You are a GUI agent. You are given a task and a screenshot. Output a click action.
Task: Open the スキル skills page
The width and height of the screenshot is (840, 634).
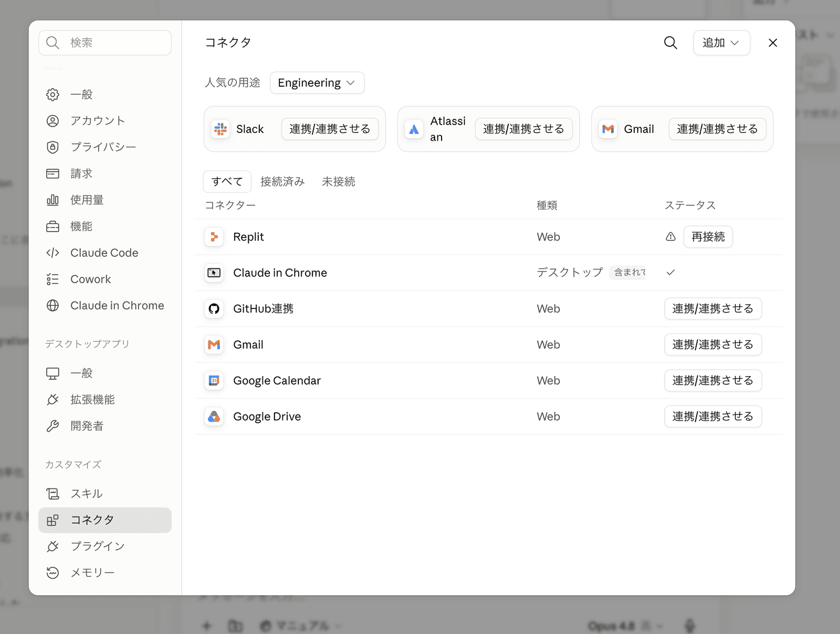105,493
